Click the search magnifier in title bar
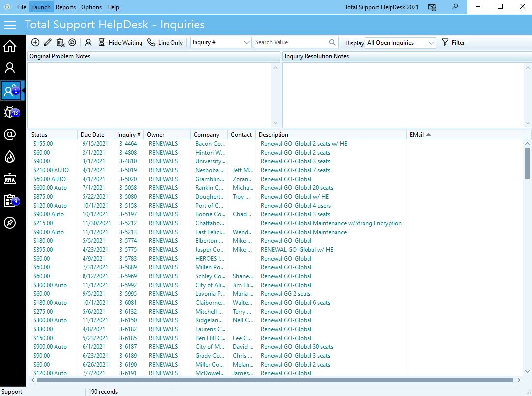Image resolution: width=532 pixels, height=396 pixels. coord(455,7)
